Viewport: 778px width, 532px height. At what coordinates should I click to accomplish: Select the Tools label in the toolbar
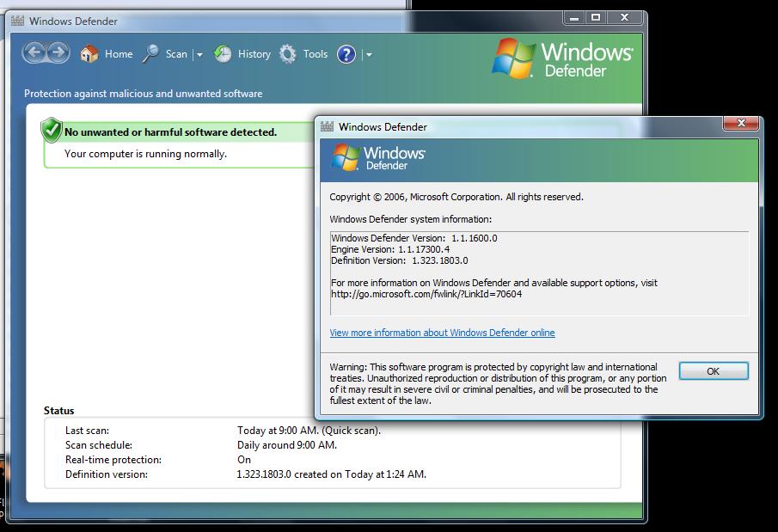315,54
